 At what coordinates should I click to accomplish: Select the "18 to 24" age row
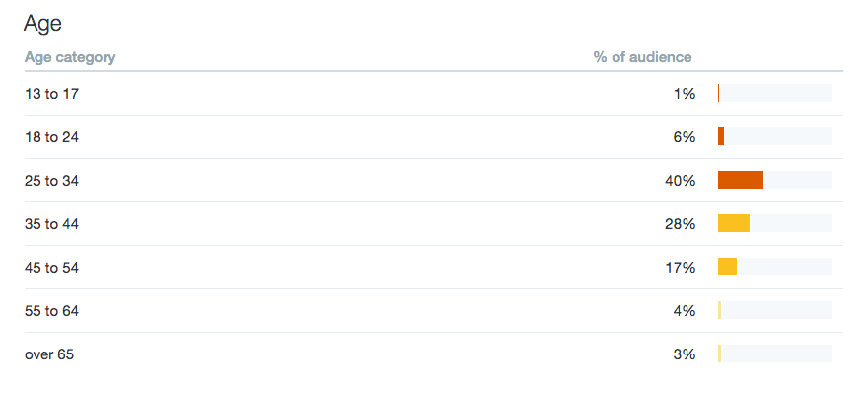pyautogui.click(x=433, y=137)
